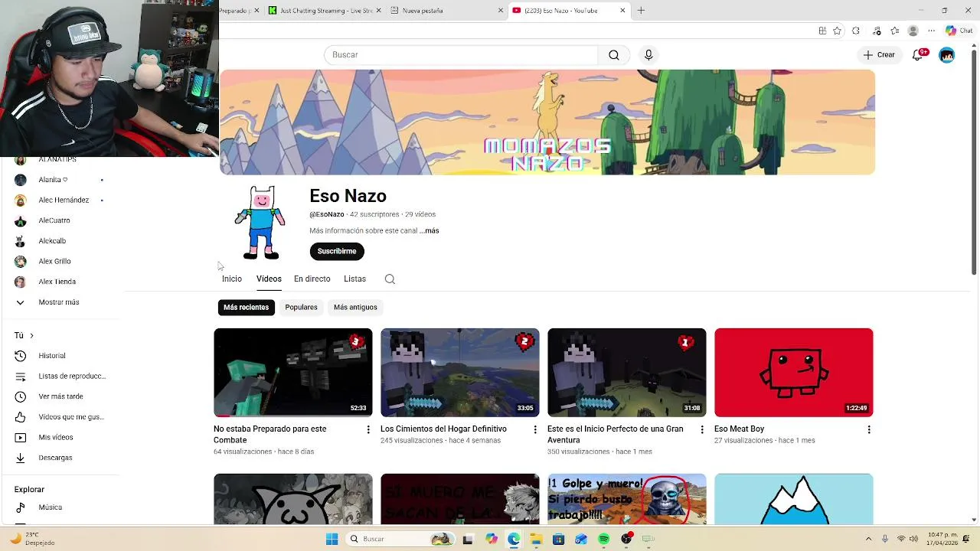The width and height of the screenshot is (980, 551).
Task: Click the YouTube Buscar search field
Action: (462, 55)
